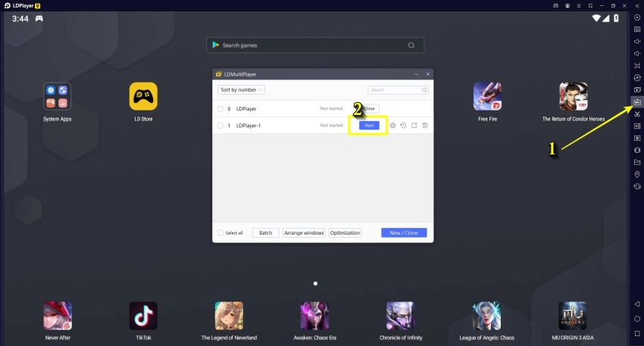644x346 pixels.
Task: Open LDMultiPlayer icon in right sidebar
Action: [x=637, y=101]
